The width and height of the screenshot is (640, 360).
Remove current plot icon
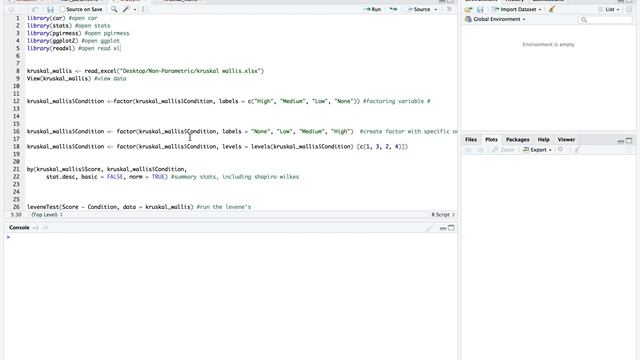click(560, 149)
